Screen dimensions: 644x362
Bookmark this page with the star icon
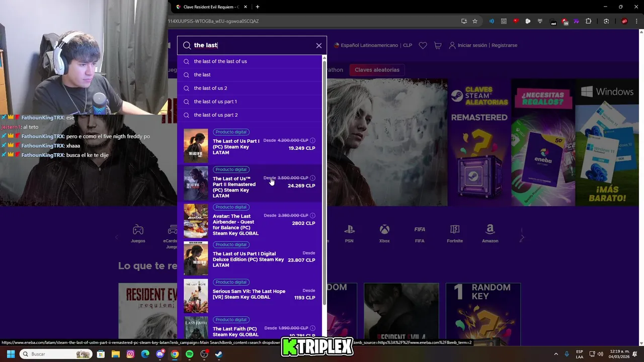475,21
